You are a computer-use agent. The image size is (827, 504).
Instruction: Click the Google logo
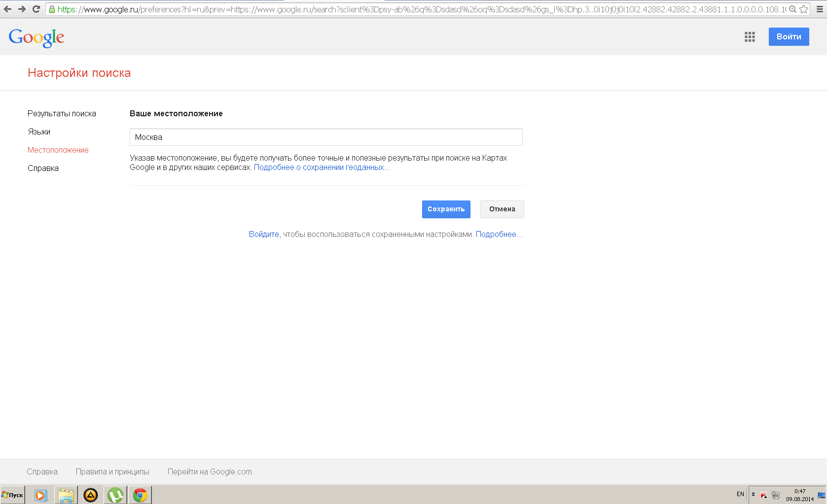tap(36, 37)
